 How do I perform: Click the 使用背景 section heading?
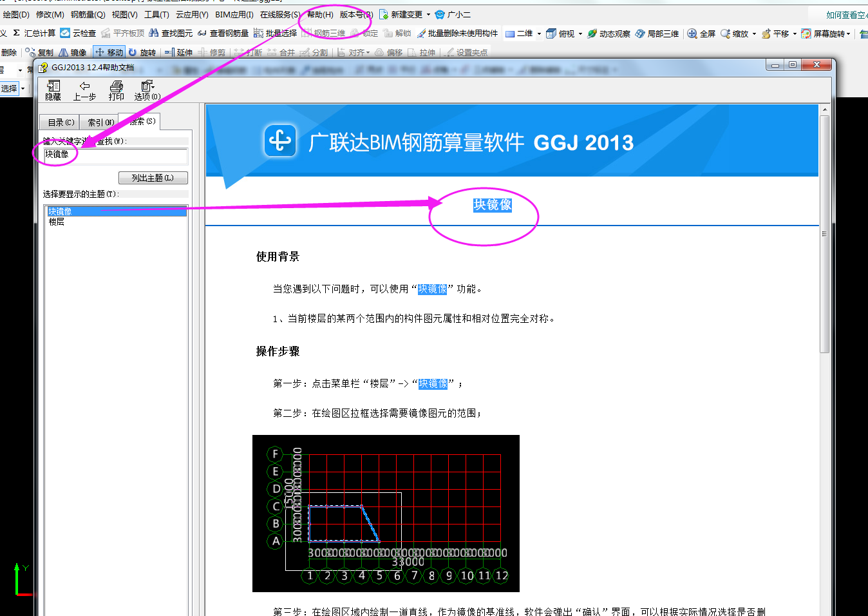coord(278,256)
